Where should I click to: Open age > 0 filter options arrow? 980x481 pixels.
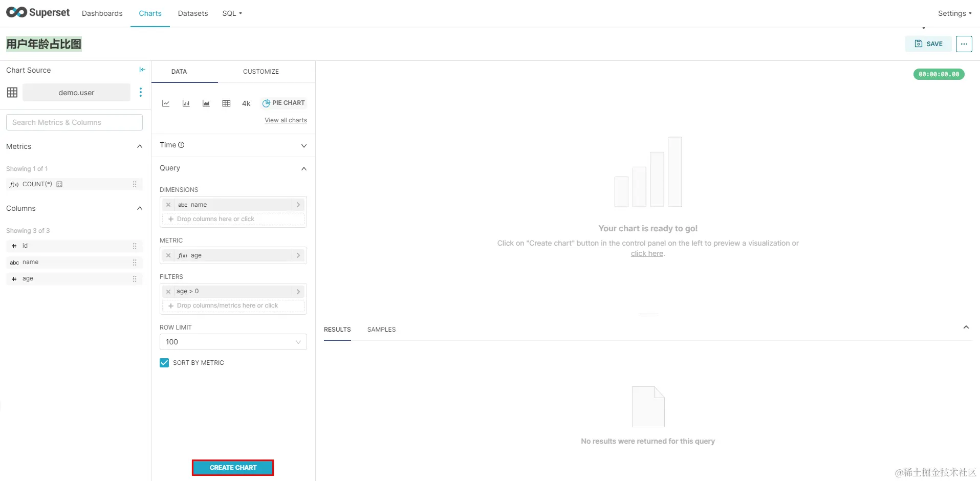tap(298, 292)
